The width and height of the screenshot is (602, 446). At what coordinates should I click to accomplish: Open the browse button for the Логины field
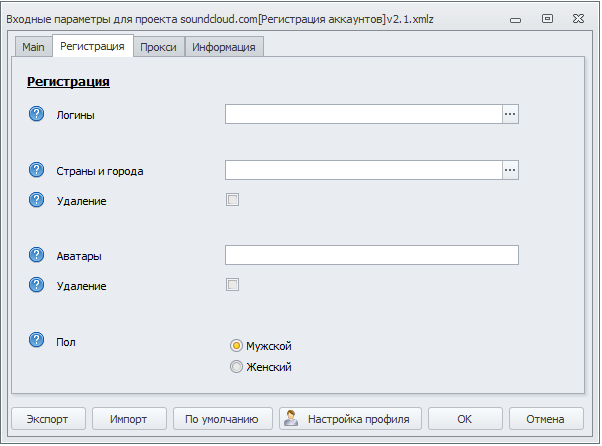tap(510, 114)
